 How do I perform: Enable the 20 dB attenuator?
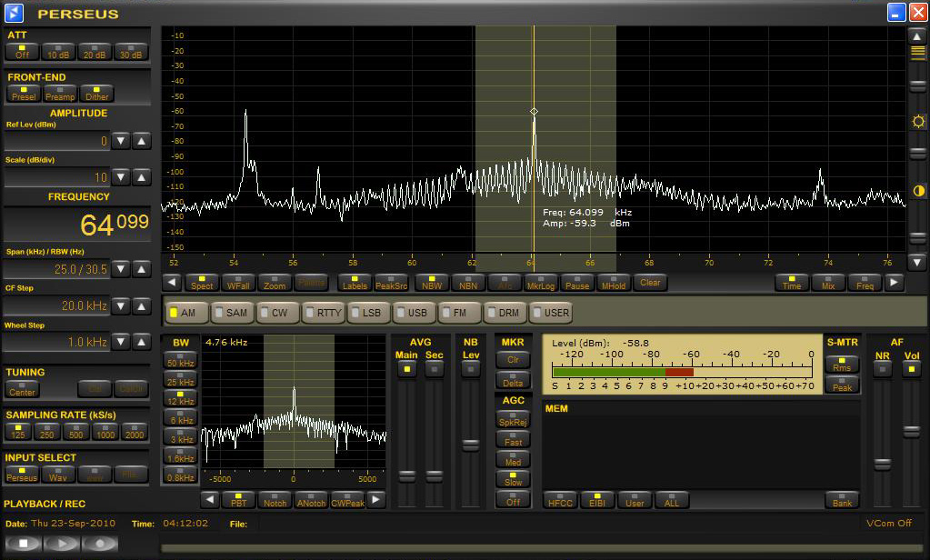(95, 52)
